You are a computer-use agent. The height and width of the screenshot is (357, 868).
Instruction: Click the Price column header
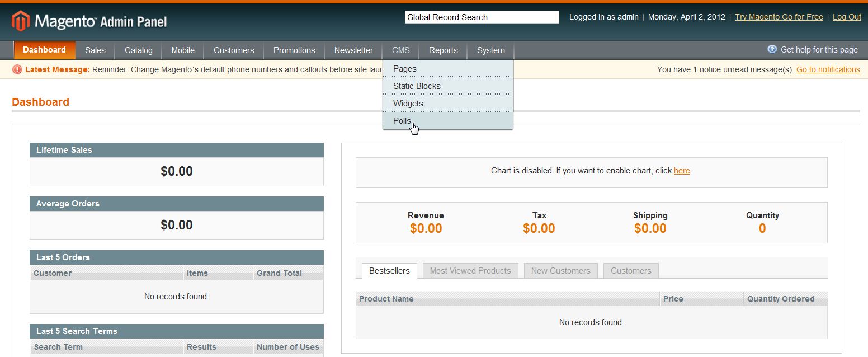(702, 299)
